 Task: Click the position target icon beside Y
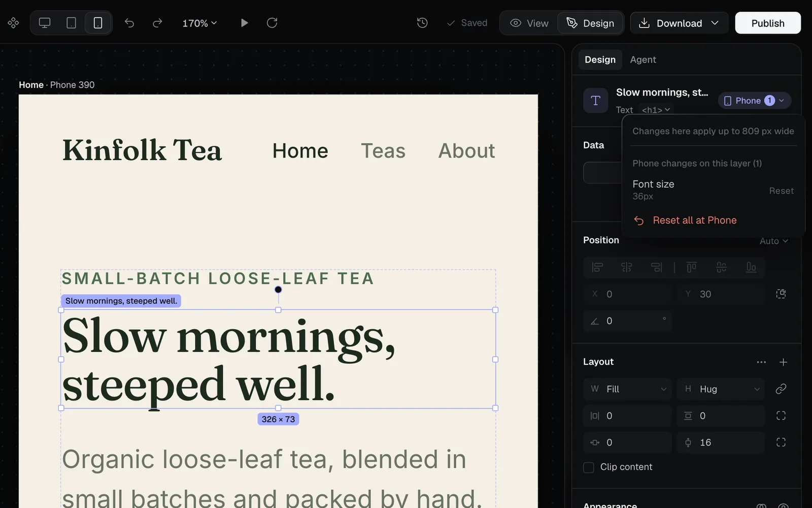click(x=781, y=294)
